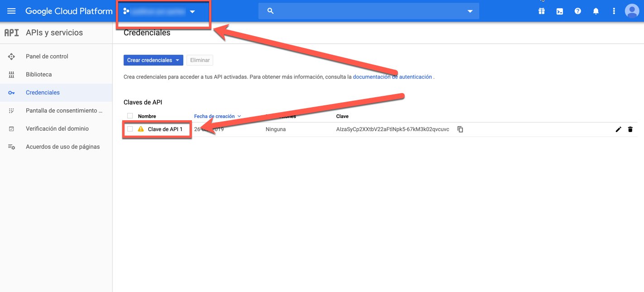The height and width of the screenshot is (292, 644).
Task: Open the search bar dropdown arrow
Action: 470,10
